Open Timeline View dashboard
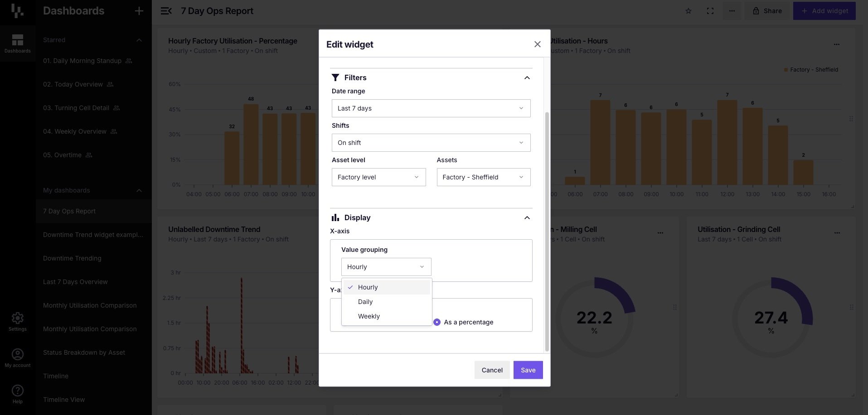Viewport: 868px width, 415px height. 64,400
